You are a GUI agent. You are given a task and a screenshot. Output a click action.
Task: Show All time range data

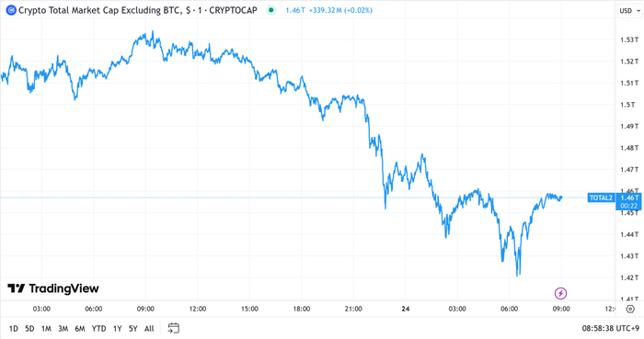(x=149, y=328)
